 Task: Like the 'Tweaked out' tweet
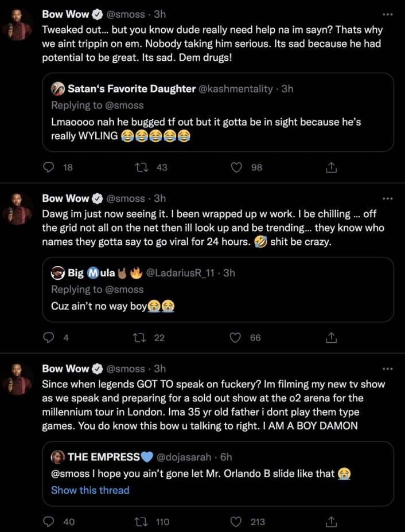pyautogui.click(x=235, y=167)
